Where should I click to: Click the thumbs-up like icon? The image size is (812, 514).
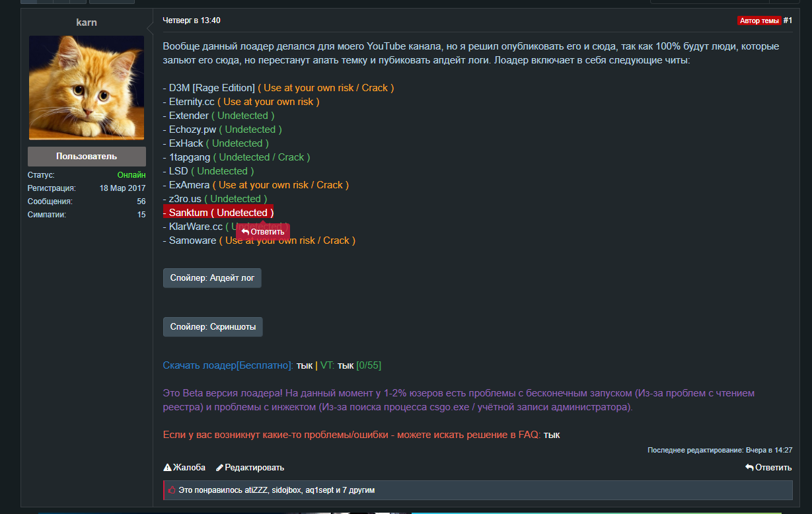point(172,490)
